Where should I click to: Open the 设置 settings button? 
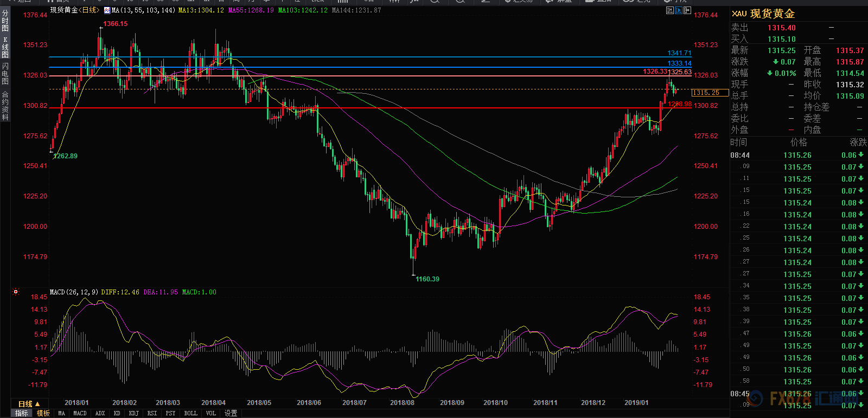click(231, 413)
